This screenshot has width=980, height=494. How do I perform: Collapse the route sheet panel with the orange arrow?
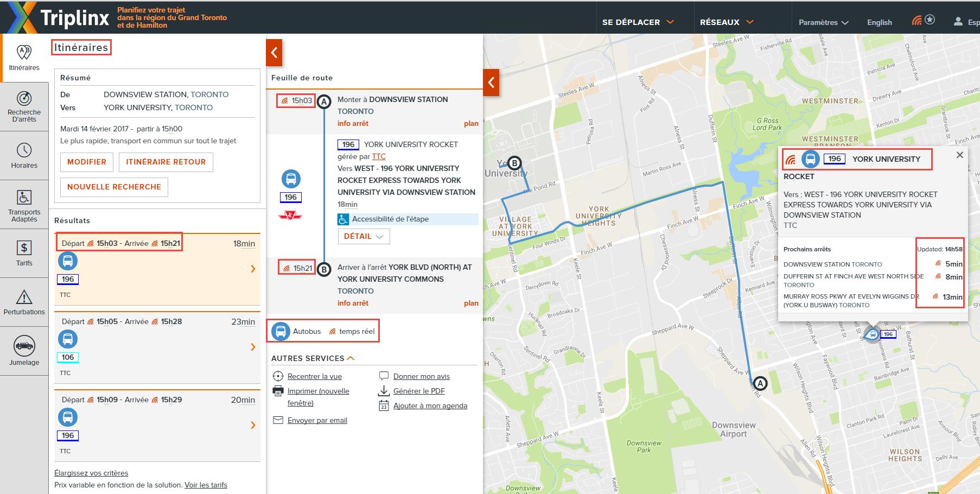point(274,53)
